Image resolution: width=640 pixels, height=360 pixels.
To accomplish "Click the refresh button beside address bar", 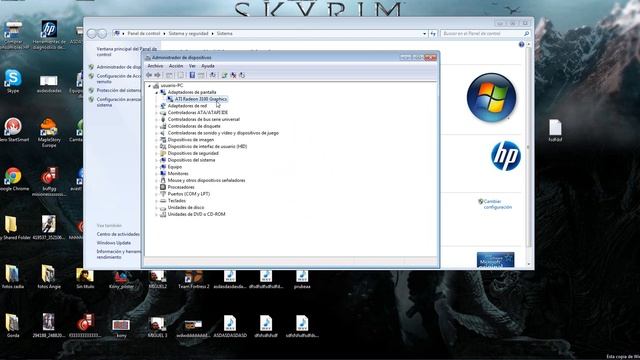I will 433,33.
